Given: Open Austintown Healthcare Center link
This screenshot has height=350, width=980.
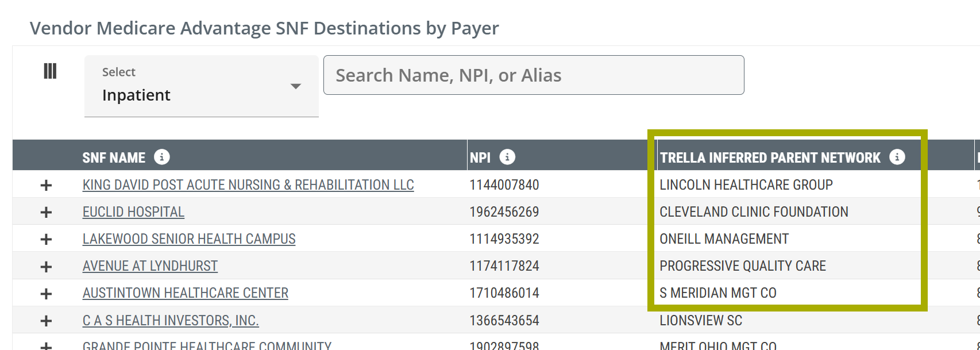Looking at the screenshot, I should point(186,293).
